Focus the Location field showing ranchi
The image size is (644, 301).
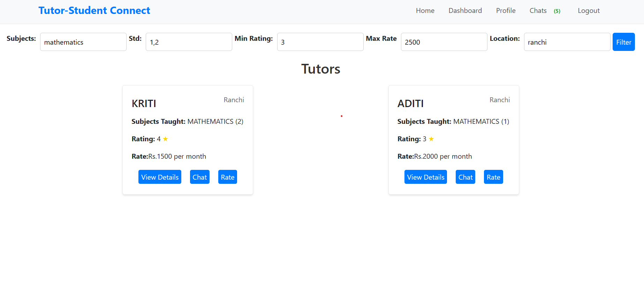(567, 42)
